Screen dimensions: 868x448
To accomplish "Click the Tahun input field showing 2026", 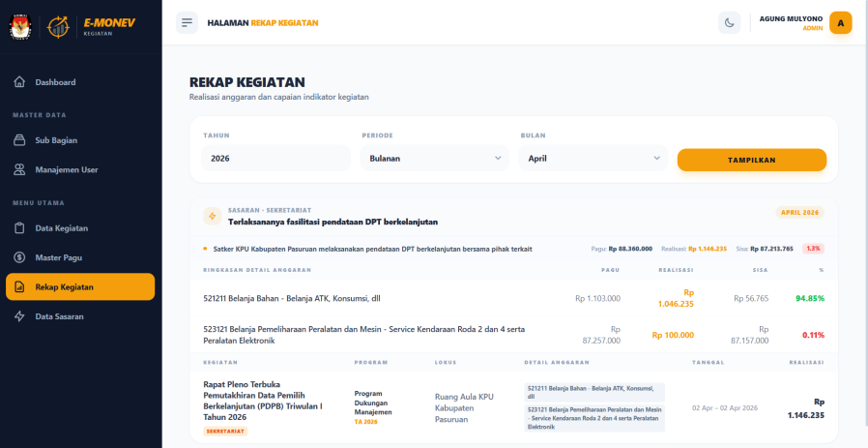I will pyautogui.click(x=275, y=158).
